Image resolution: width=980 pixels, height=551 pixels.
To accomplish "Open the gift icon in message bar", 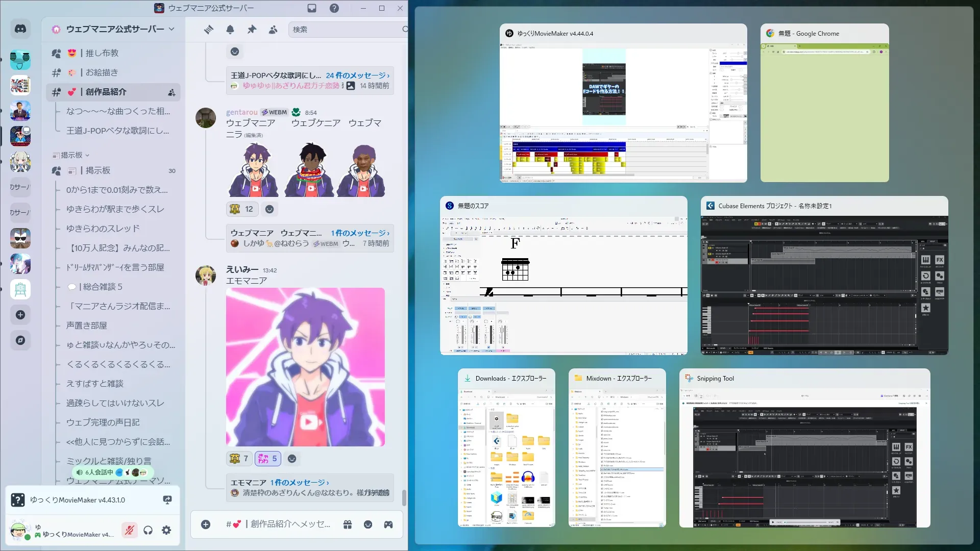I will tap(348, 524).
